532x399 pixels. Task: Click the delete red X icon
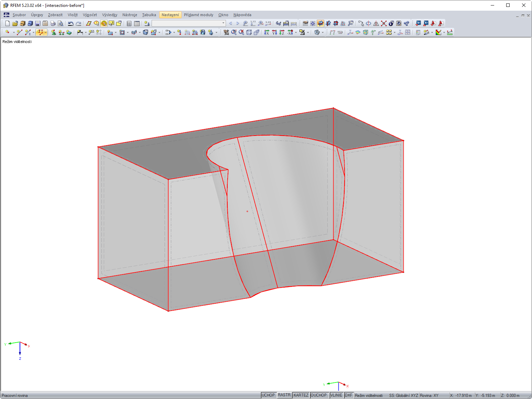click(384, 23)
